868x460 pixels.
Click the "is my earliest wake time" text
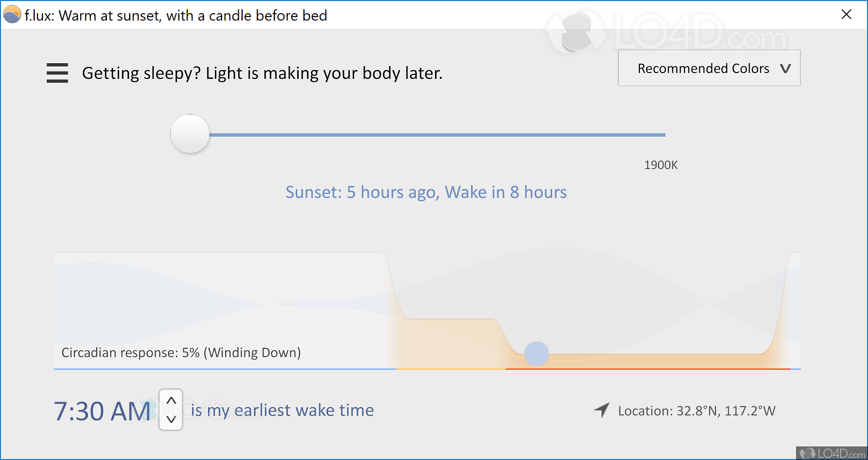point(282,410)
